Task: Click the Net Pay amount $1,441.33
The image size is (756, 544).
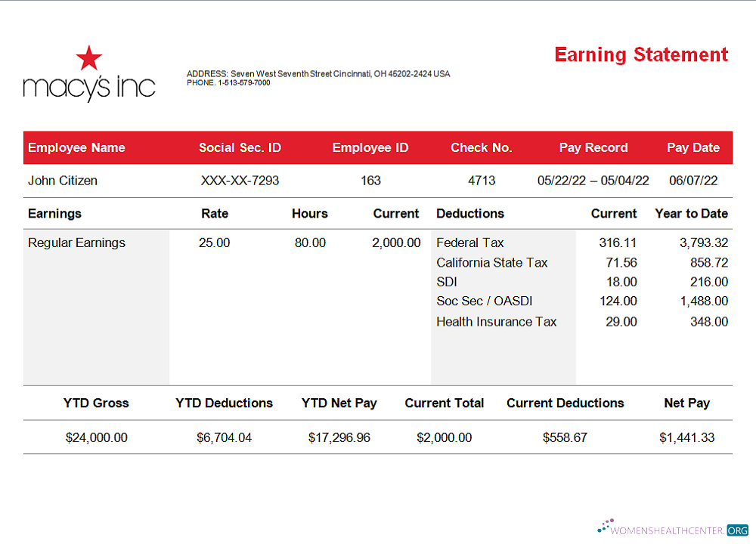Action: (686, 437)
